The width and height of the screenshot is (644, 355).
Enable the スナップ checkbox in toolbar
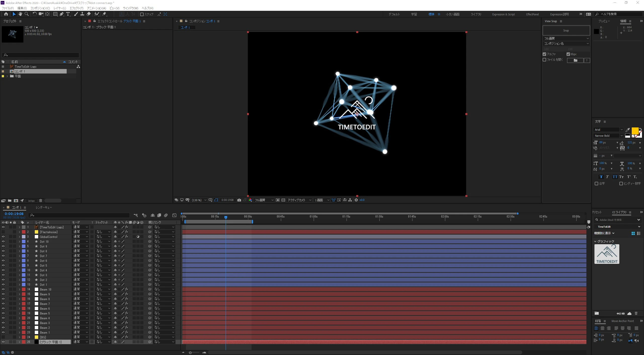[142, 14]
